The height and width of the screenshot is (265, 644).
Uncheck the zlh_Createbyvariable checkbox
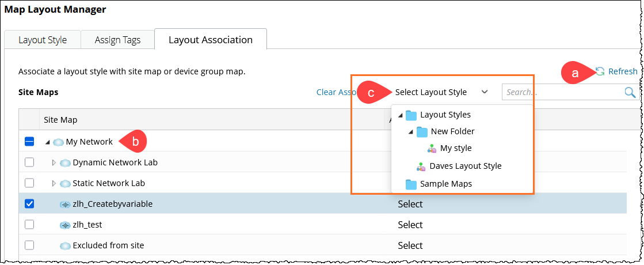pyautogui.click(x=30, y=204)
